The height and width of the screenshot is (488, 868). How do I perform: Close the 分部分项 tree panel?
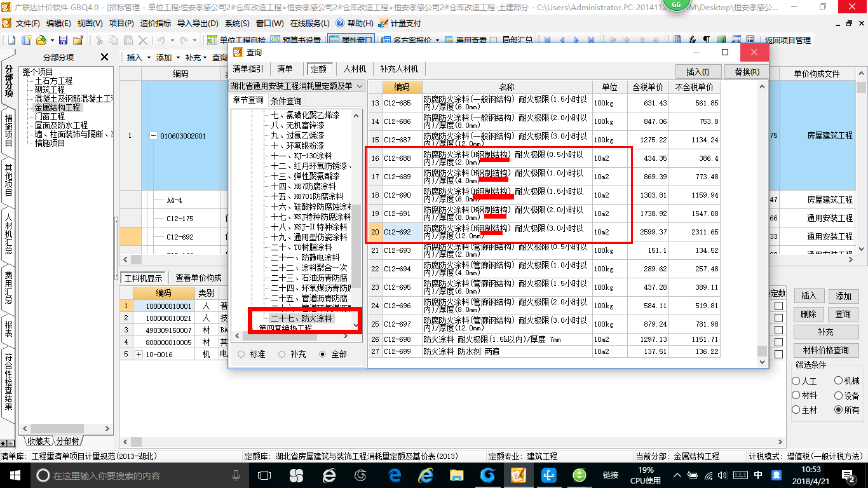[x=105, y=57]
